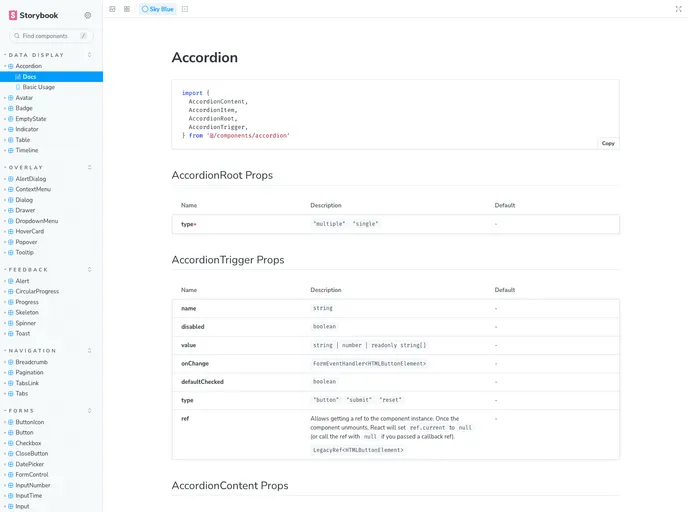This screenshot has height=512, width=688.
Task: Click the AccordionTrigger Props heading
Action: [x=228, y=260]
